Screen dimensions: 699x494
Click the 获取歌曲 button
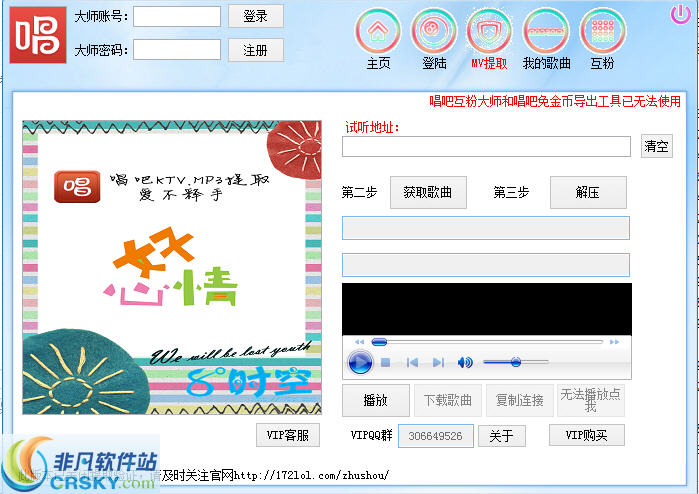pos(428,192)
